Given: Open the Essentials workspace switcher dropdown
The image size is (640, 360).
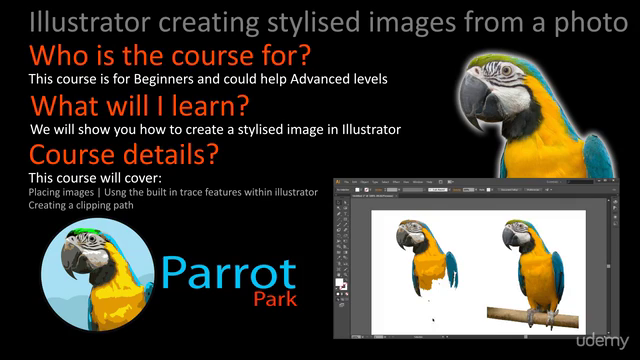Looking at the screenshot, I should 555,182.
